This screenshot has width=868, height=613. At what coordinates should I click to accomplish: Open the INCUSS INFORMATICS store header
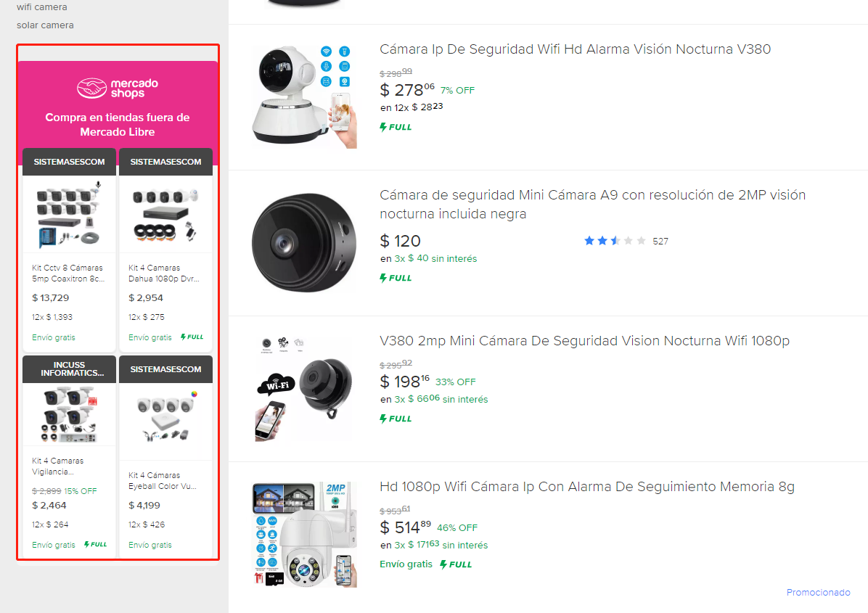[69, 369]
